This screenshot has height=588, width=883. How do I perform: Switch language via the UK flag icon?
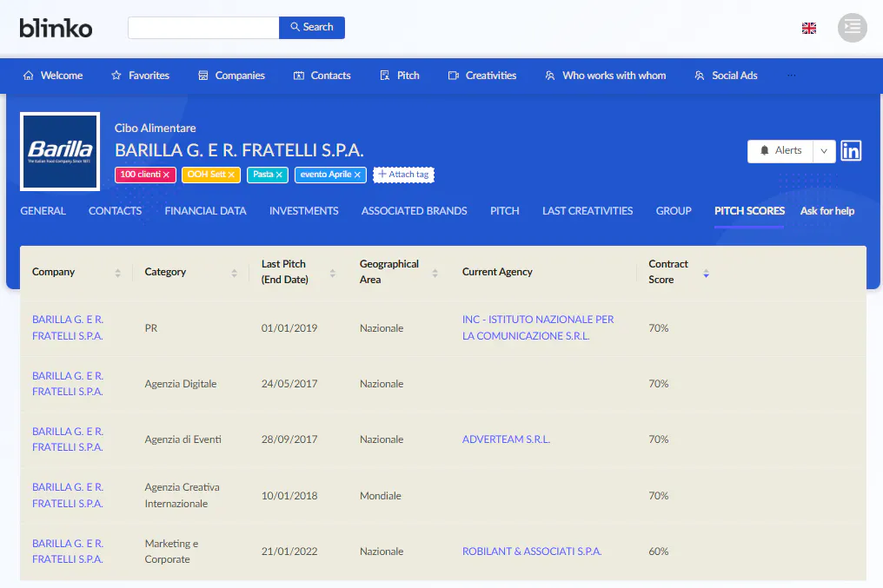[x=808, y=28]
